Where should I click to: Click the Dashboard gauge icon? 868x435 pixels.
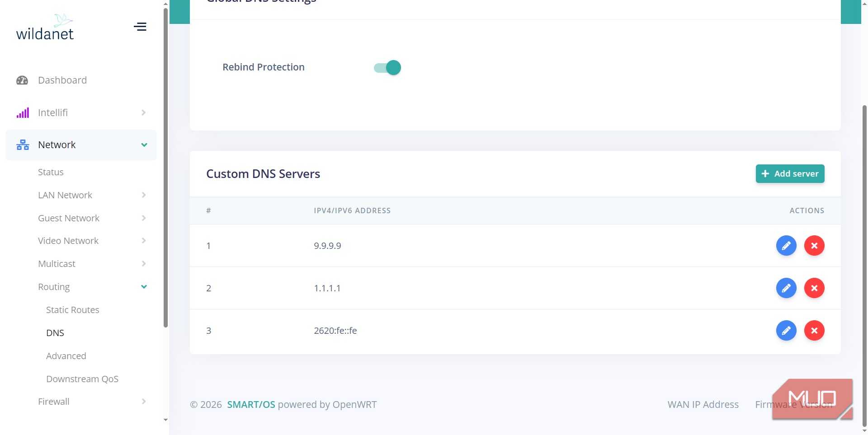coord(22,80)
